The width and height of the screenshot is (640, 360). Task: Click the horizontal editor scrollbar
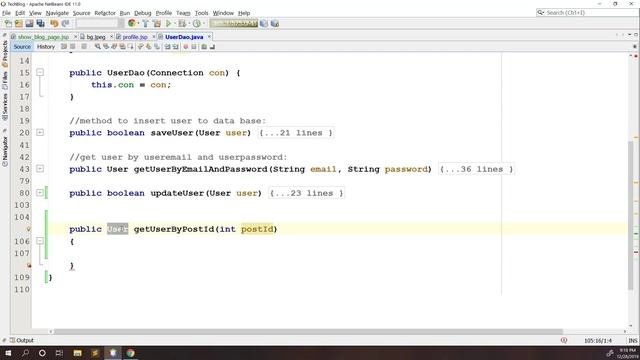pyautogui.click(x=308, y=331)
